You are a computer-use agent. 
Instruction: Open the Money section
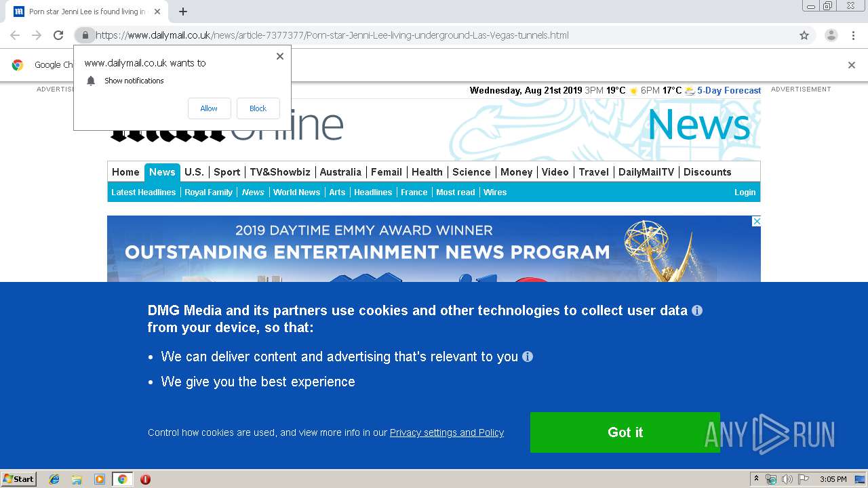[516, 172]
